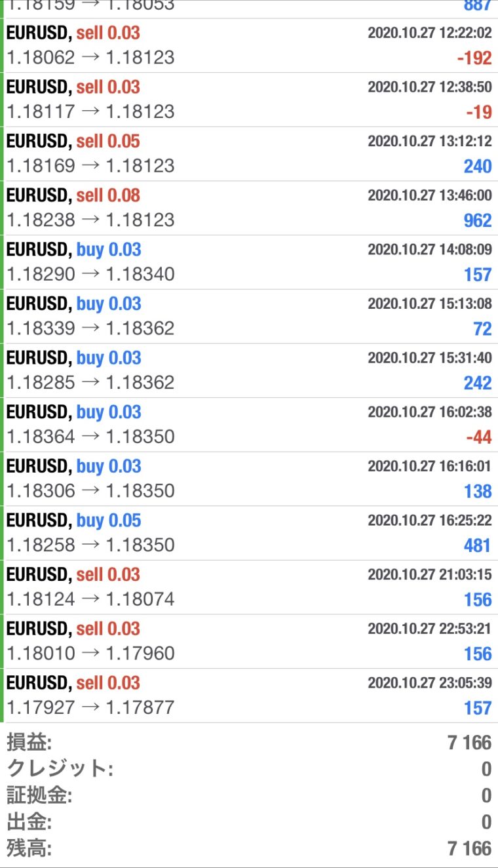Tap the 残高 balance row

coord(249,848)
